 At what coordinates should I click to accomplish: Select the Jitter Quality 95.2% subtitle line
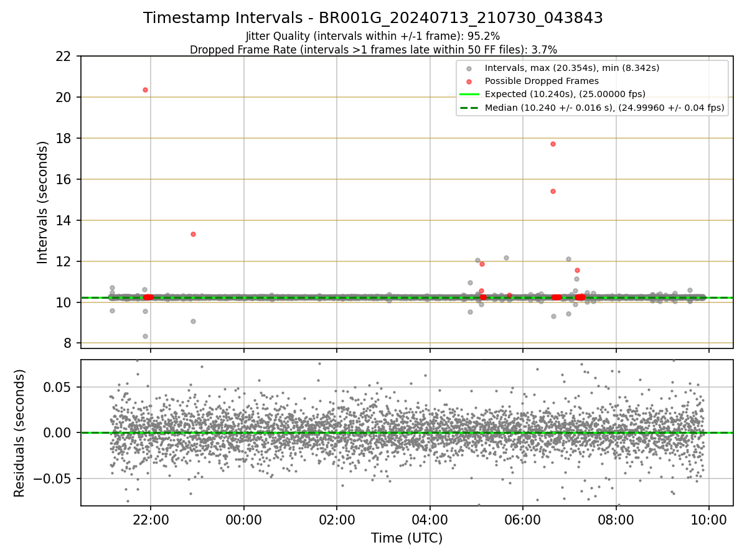click(x=373, y=36)
